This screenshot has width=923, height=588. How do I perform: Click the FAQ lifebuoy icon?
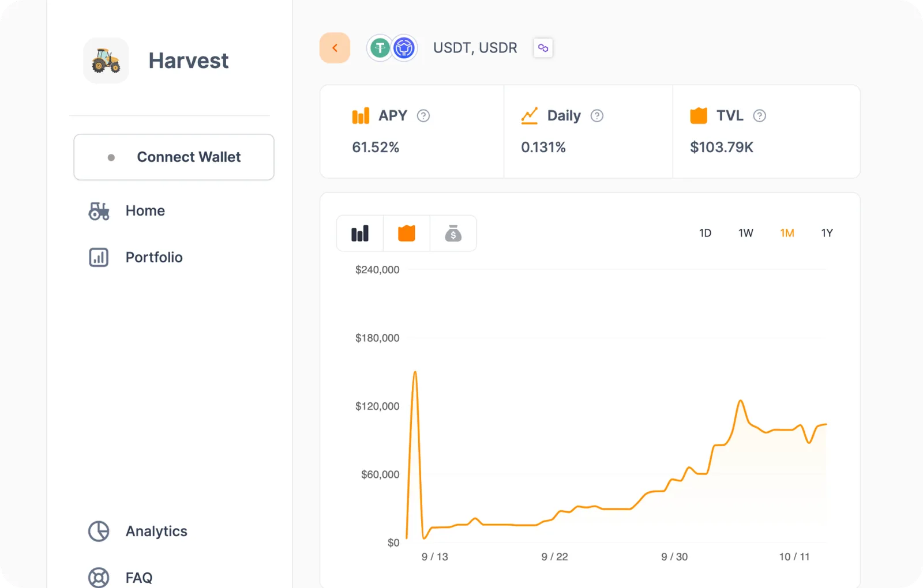(99, 577)
